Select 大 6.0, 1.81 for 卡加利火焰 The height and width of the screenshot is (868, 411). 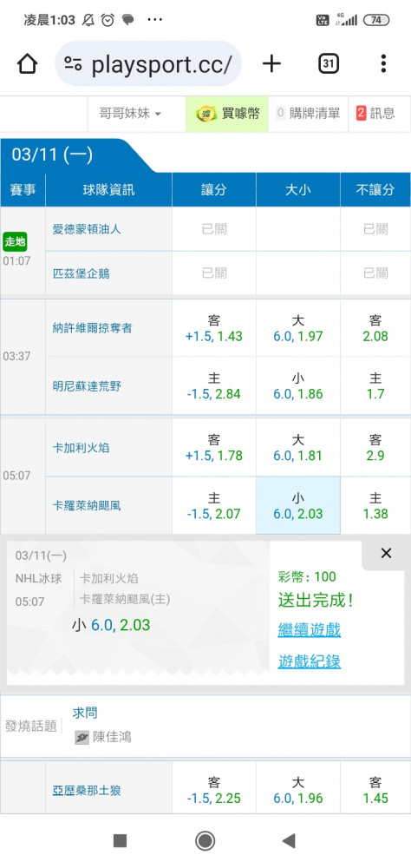(x=298, y=447)
